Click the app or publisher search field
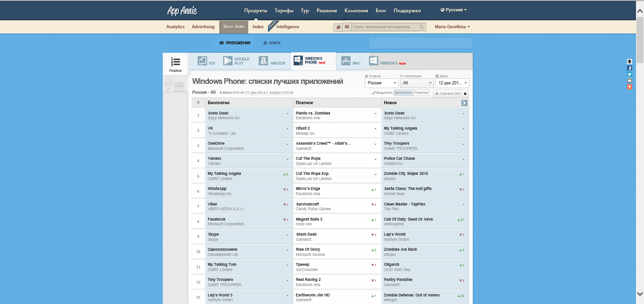The width and height of the screenshot is (644, 304). pos(385,27)
